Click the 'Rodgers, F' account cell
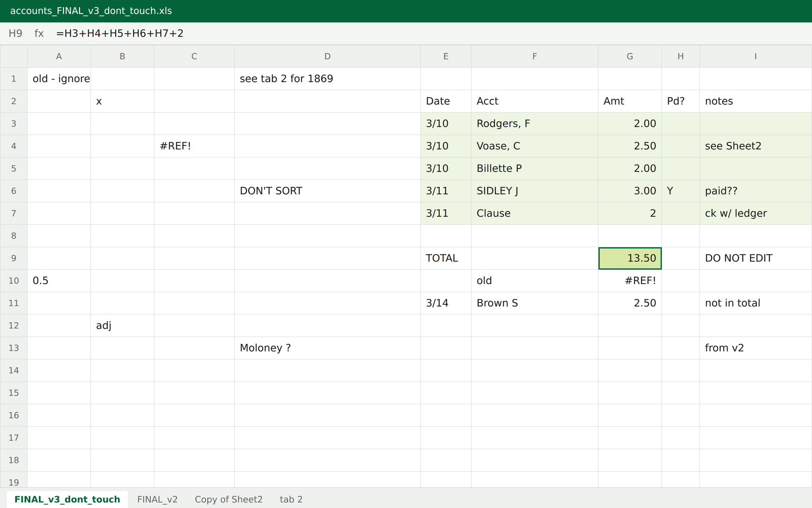The image size is (812, 508). 535,124
